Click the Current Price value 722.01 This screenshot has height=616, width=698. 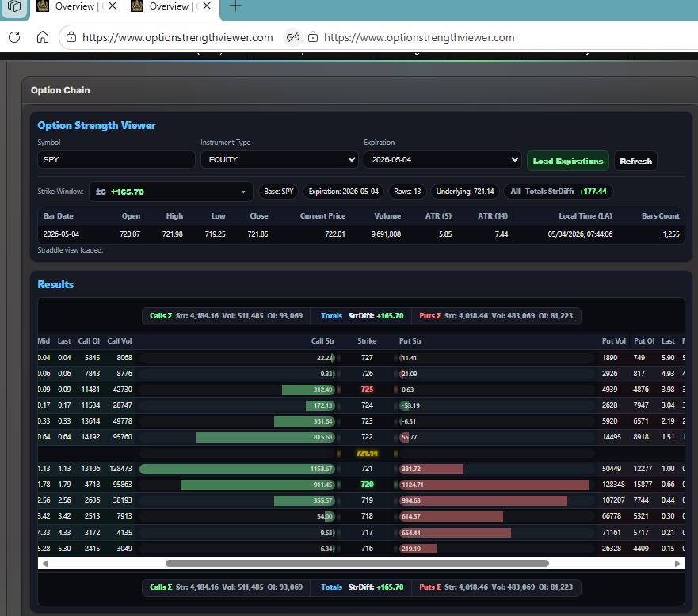pos(335,234)
